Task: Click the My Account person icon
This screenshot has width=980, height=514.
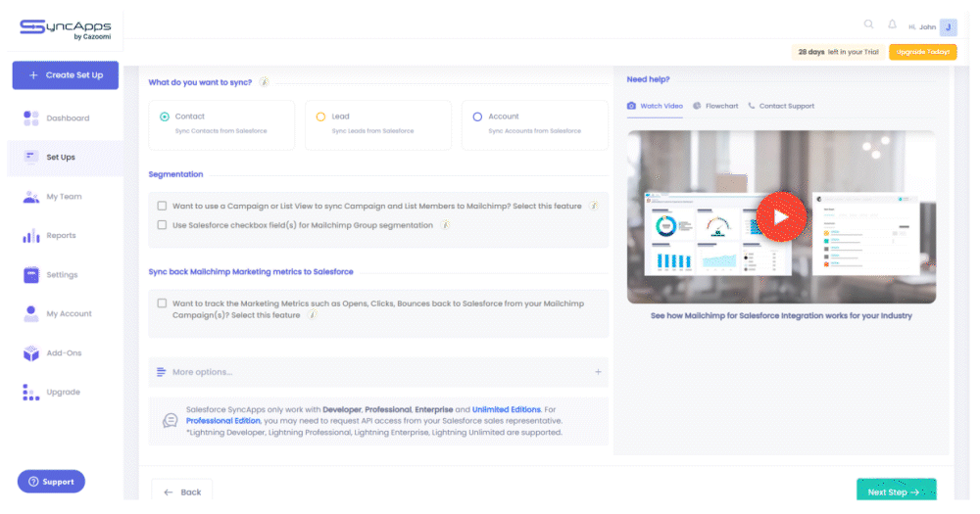Action: click(30, 313)
